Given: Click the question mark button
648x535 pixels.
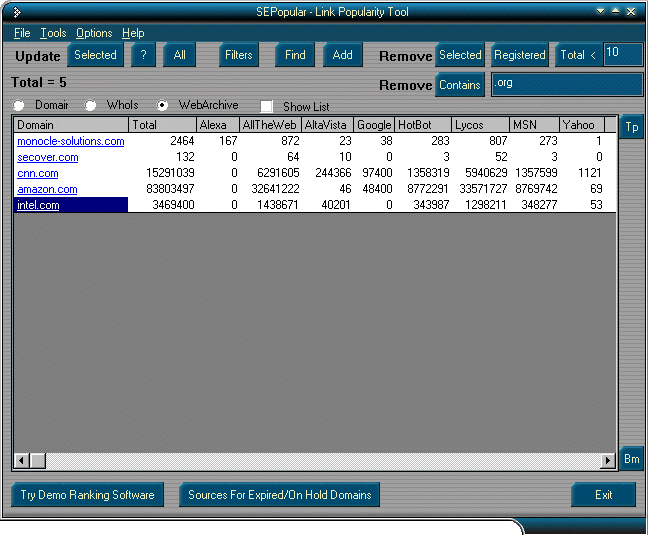Looking at the screenshot, I should pyautogui.click(x=143, y=55).
